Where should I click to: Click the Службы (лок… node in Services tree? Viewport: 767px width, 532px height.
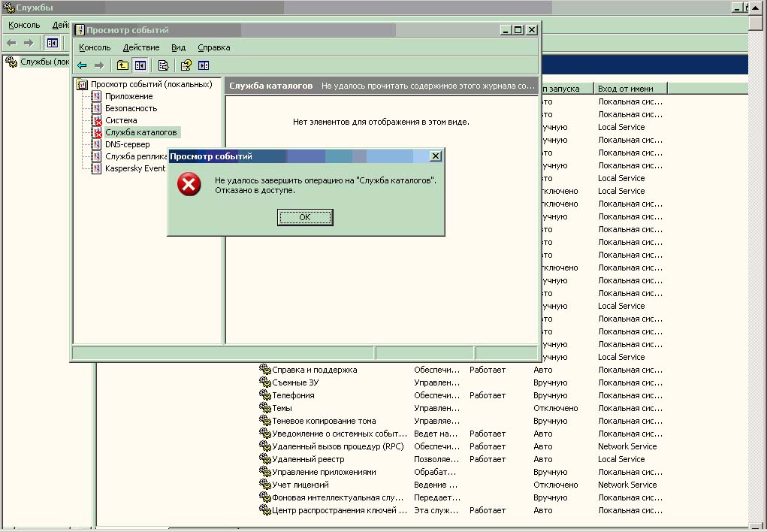[x=44, y=62]
